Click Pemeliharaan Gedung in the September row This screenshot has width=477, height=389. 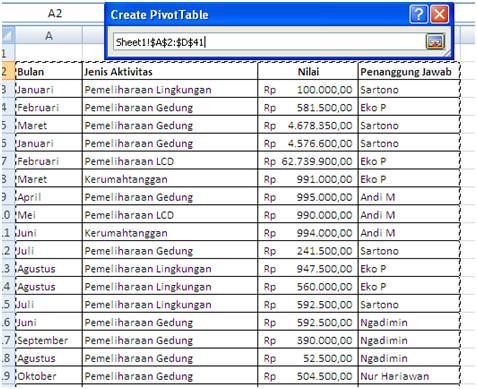(x=170, y=341)
